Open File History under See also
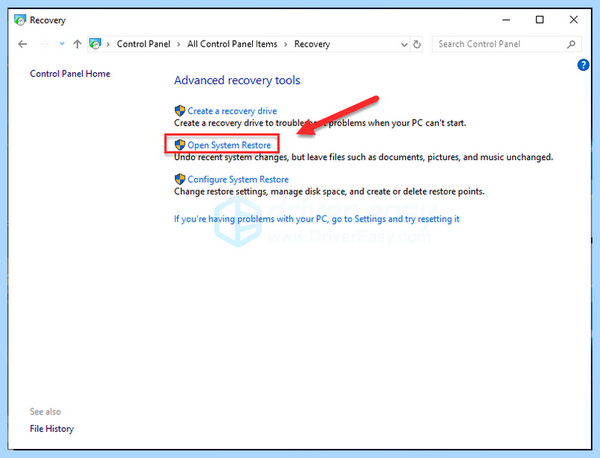 point(52,429)
